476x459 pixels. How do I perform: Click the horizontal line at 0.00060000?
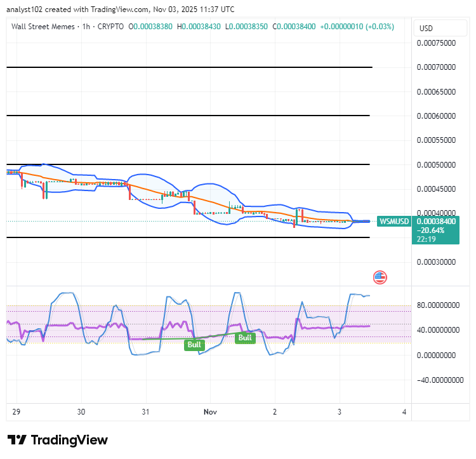coord(188,116)
